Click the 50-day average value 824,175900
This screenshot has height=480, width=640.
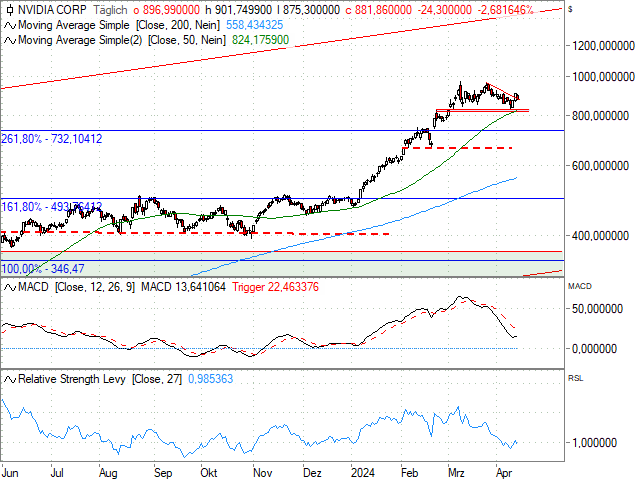260,40
